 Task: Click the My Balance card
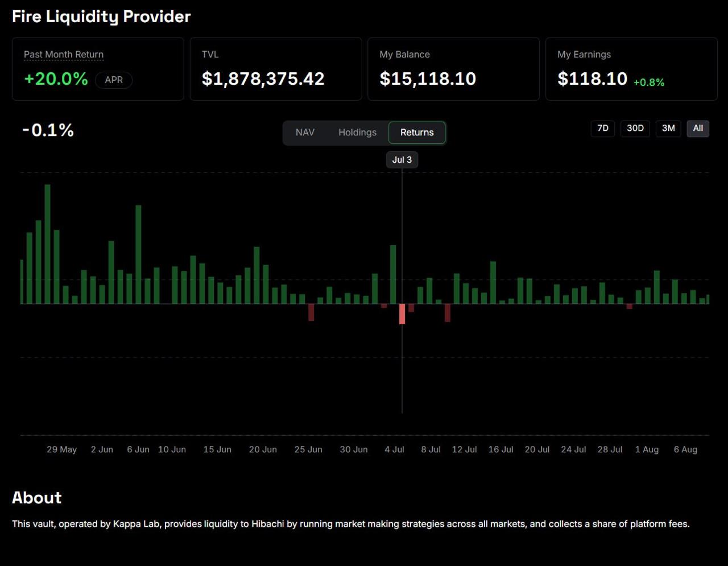pyautogui.click(x=453, y=69)
